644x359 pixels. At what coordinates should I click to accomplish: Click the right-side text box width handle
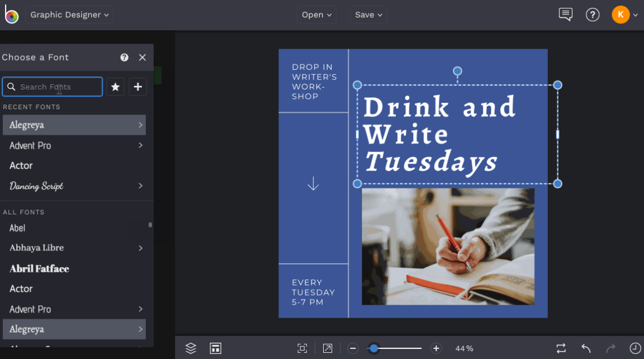tap(557, 134)
